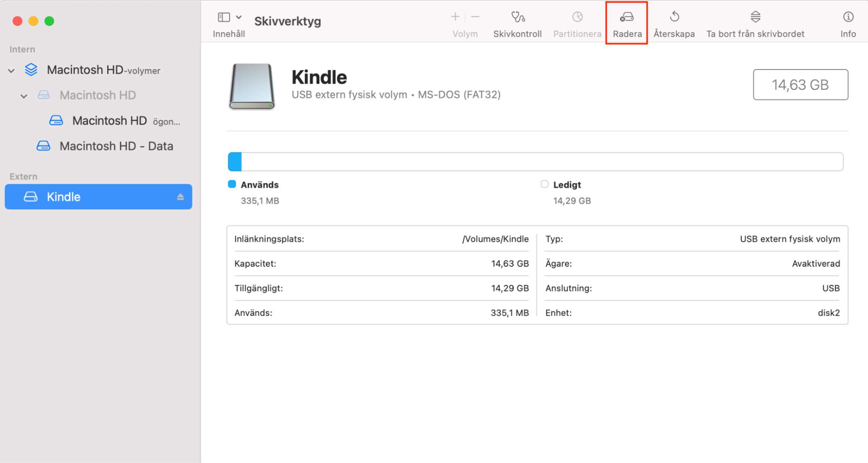Viewport: 868px width, 463px height.
Task: Click the add volume plus icon
Action: [455, 17]
